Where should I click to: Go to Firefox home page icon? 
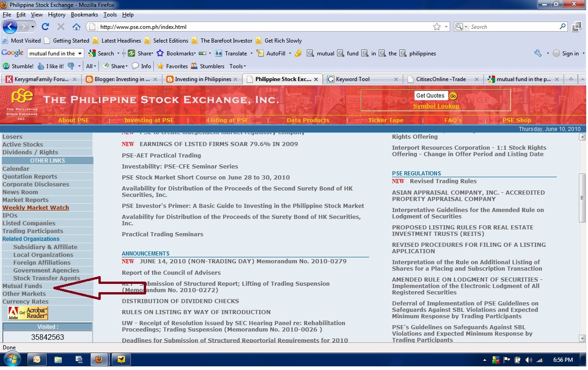click(x=76, y=27)
